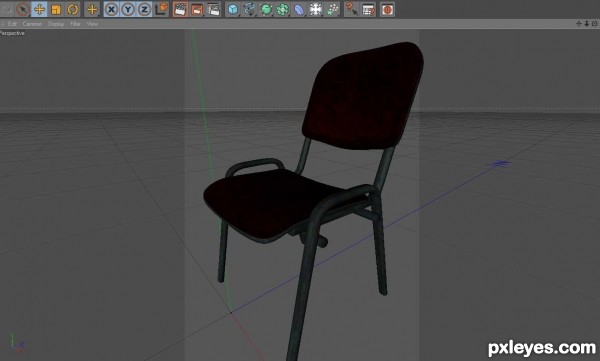
Task: Toggle X axis lock
Action: point(111,9)
